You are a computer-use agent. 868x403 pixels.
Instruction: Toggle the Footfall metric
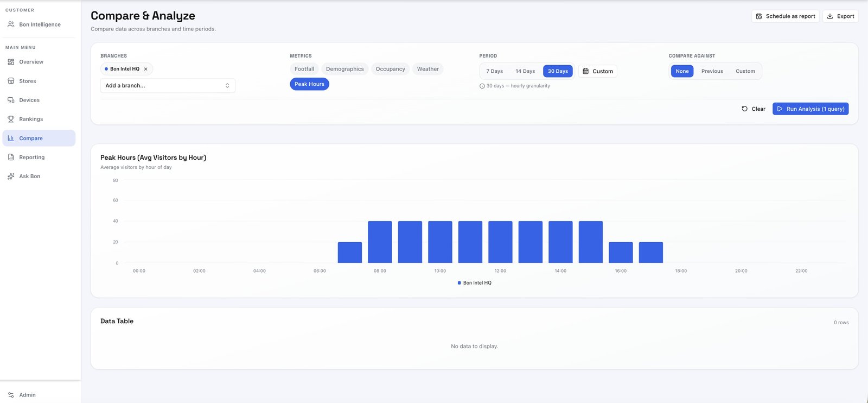pyautogui.click(x=304, y=69)
